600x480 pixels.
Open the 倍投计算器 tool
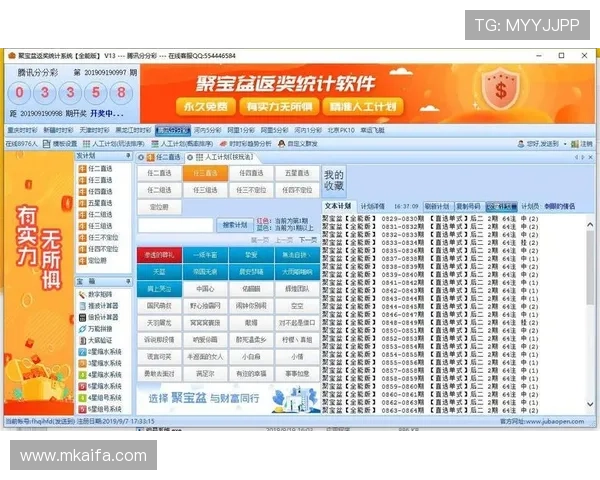pyautogui.click(x=99, y=317)
